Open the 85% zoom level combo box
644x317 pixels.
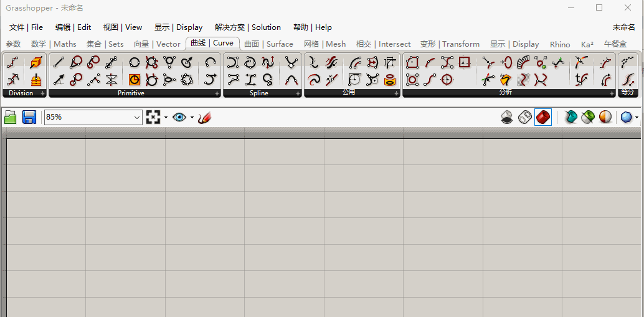[x=93, y=118]
